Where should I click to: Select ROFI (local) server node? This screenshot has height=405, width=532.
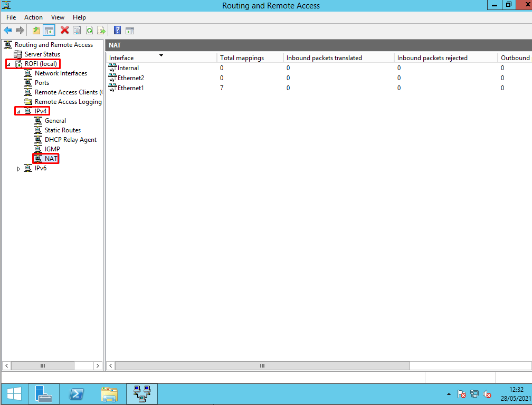[41, 64]
